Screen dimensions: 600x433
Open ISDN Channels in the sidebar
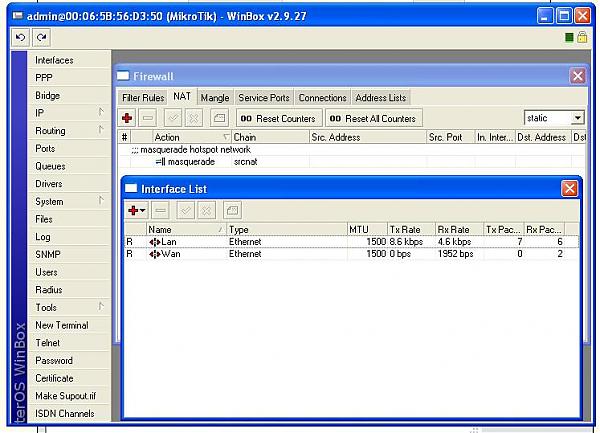[x=69, y=413]
